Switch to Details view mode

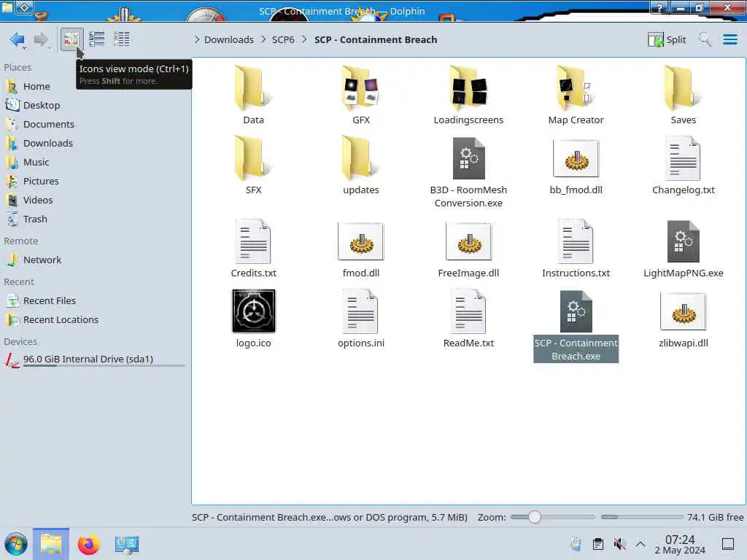pyautogui.click(x=122, y=39)
